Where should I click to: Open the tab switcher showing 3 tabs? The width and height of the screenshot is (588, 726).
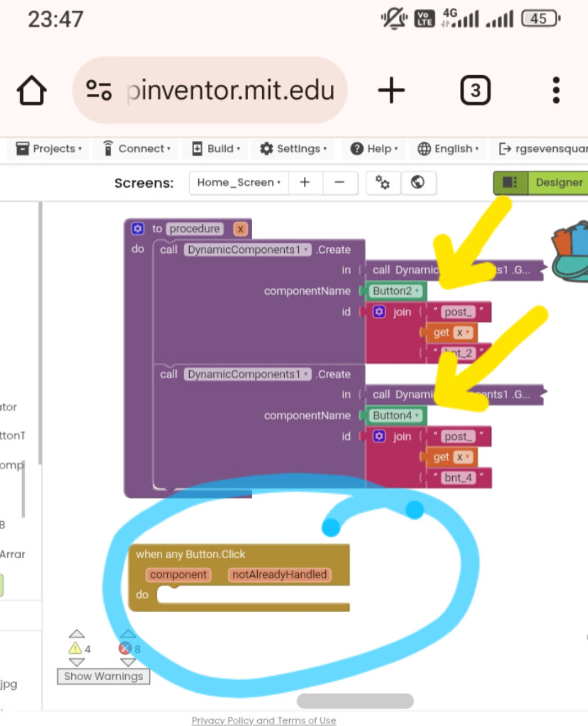coord(475,90)
